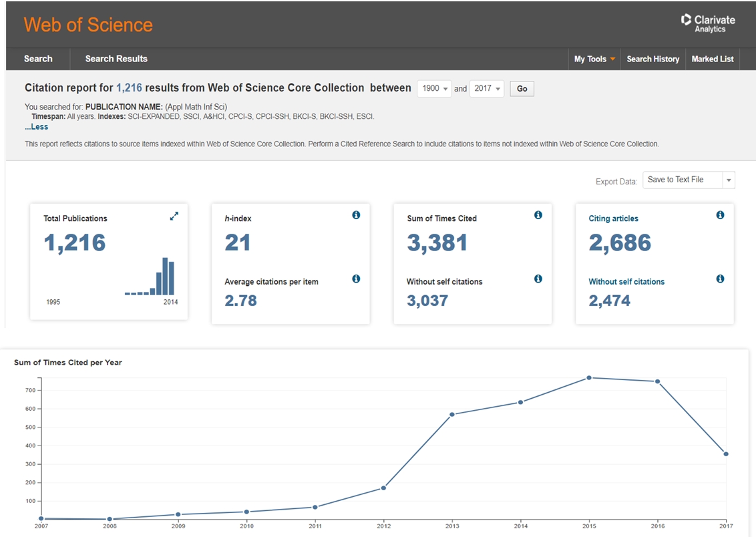Screen dimensions: 756x537
Task: Open info icon for Citing articles Without self citations
Action: click(x=720, y=279)
